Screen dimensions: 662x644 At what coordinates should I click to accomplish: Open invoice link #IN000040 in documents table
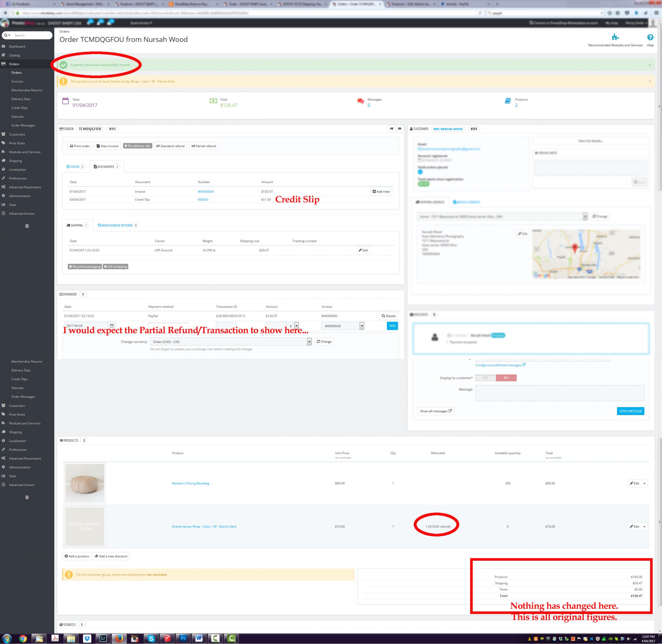[x=206, y=191]
